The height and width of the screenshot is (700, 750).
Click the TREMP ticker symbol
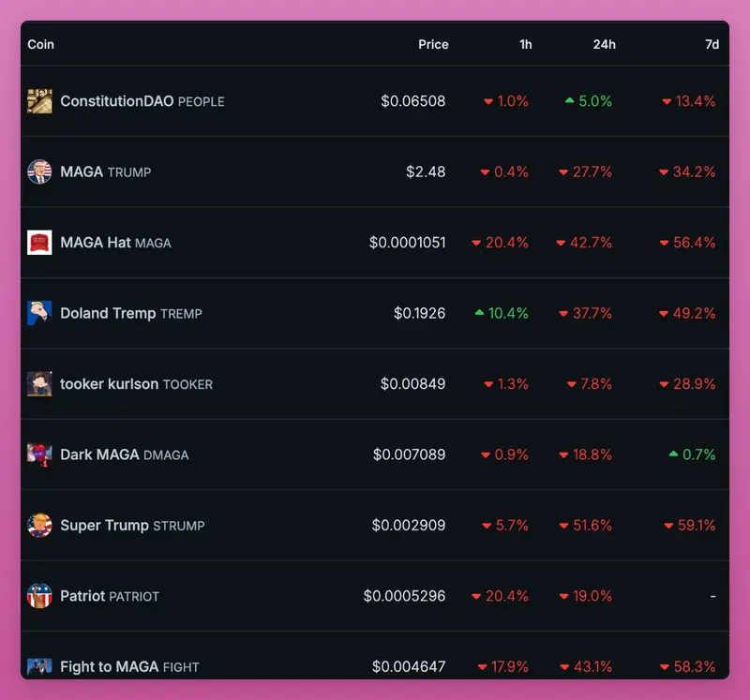181,314
